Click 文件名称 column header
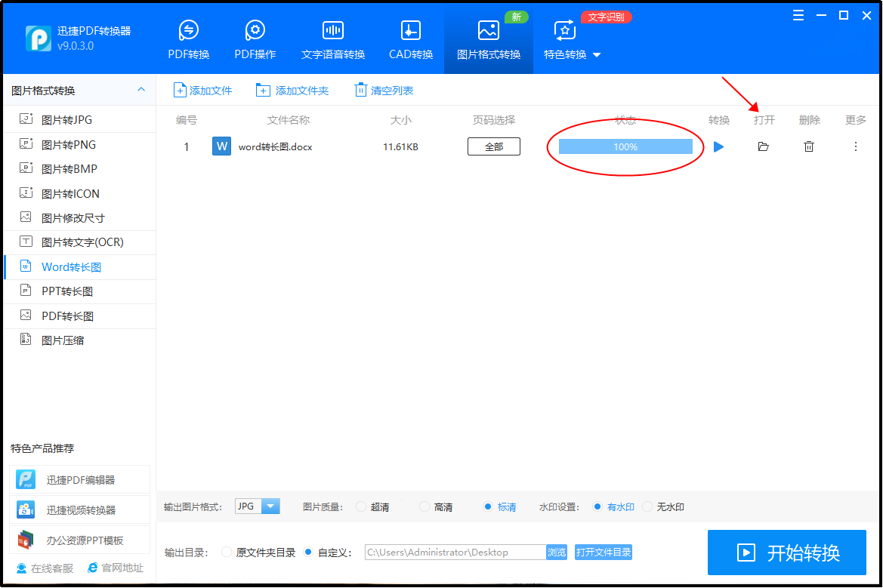 pyautogui.click(x=289, y=120)
